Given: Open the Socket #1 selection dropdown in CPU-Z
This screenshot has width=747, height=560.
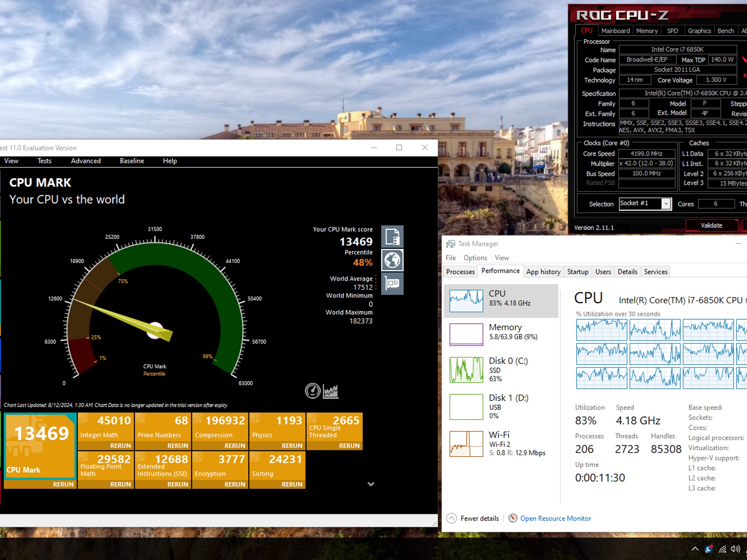Looking at the screenshot, I should tap(666, 204).
